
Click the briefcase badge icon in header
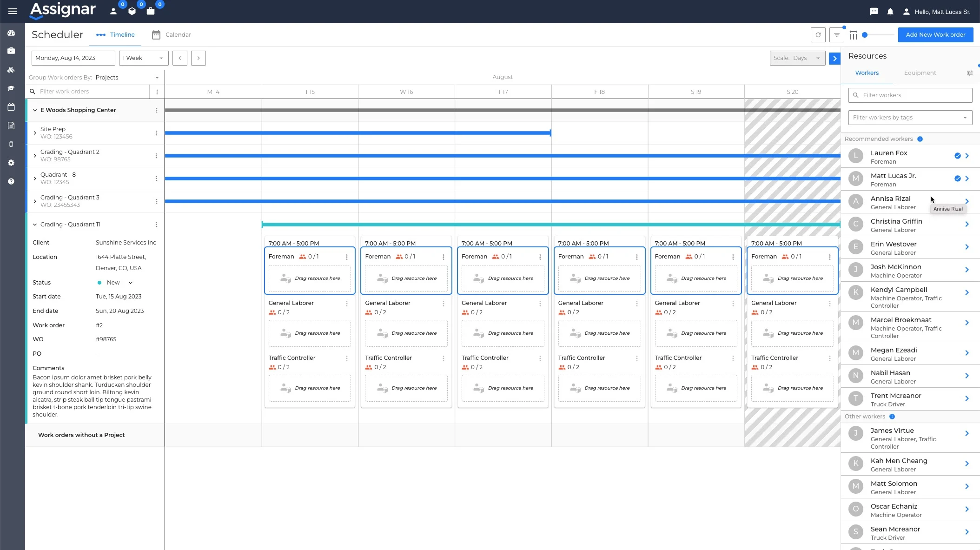151,11
